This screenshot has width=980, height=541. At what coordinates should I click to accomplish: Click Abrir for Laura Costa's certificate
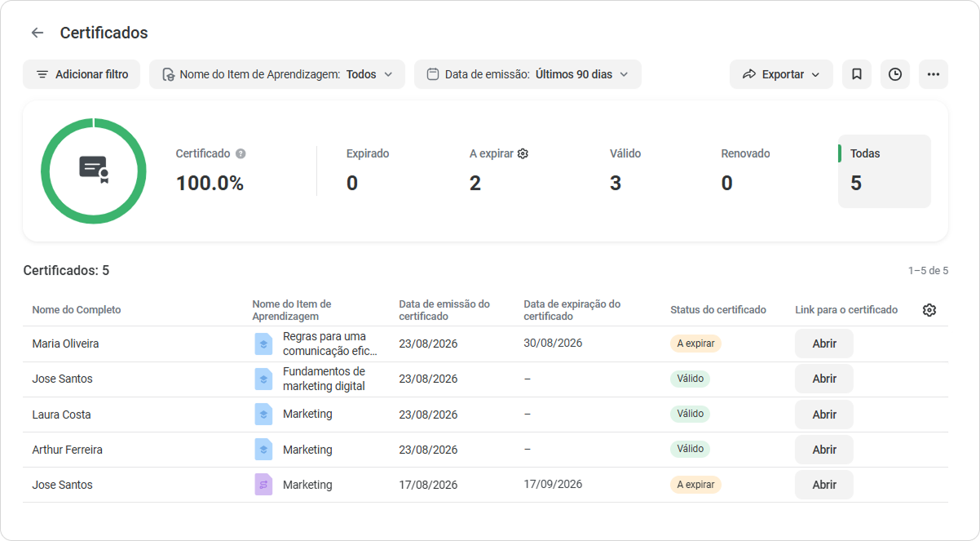824,415
